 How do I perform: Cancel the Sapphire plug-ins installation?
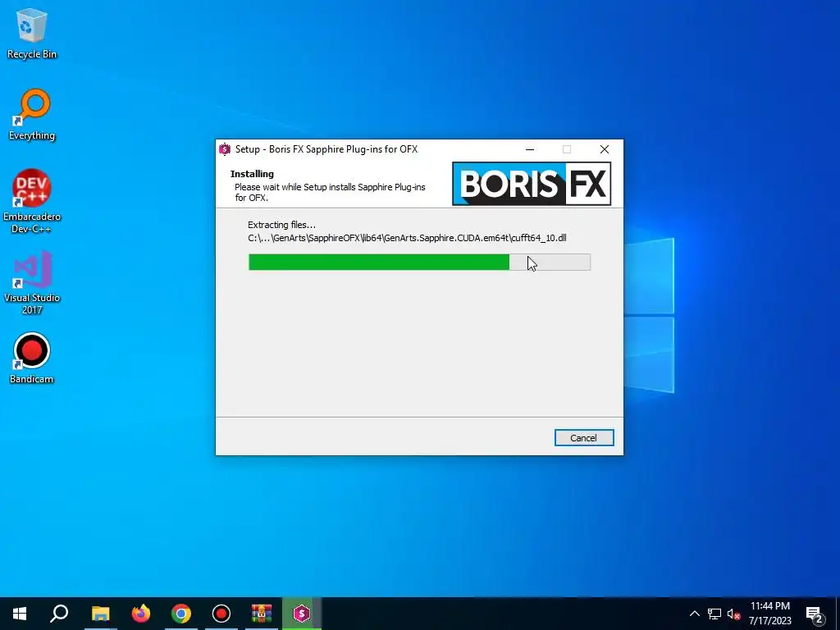584,438
